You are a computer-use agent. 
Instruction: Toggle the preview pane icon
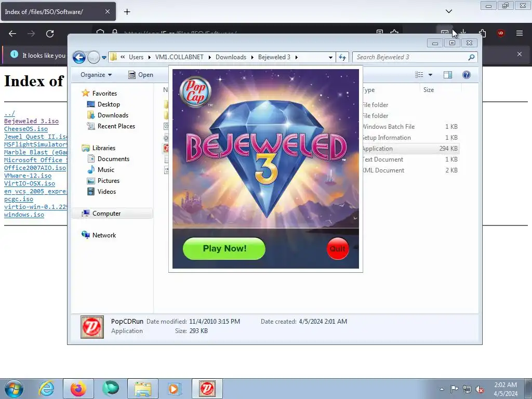pos(448,75)
